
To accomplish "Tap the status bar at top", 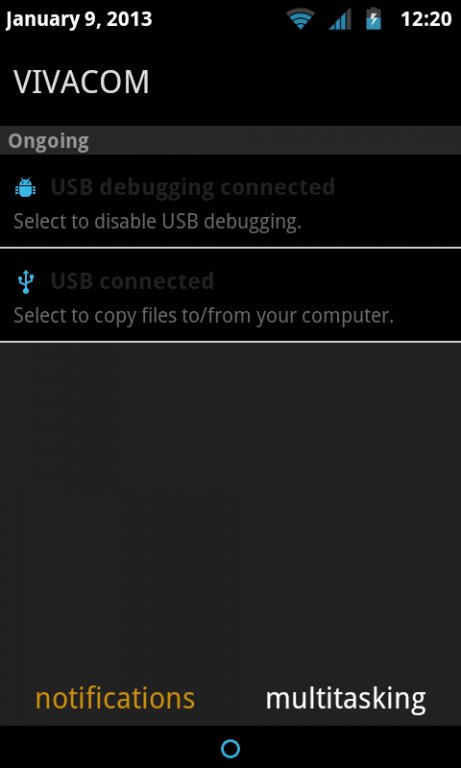I will 230,20.
